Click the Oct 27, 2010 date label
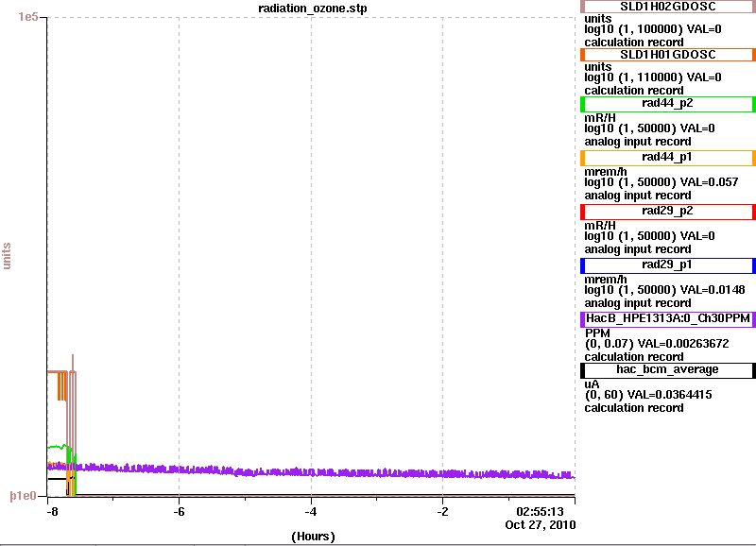Image resolution: width=756 pixels, height=546 pixels. coord(541,525)
